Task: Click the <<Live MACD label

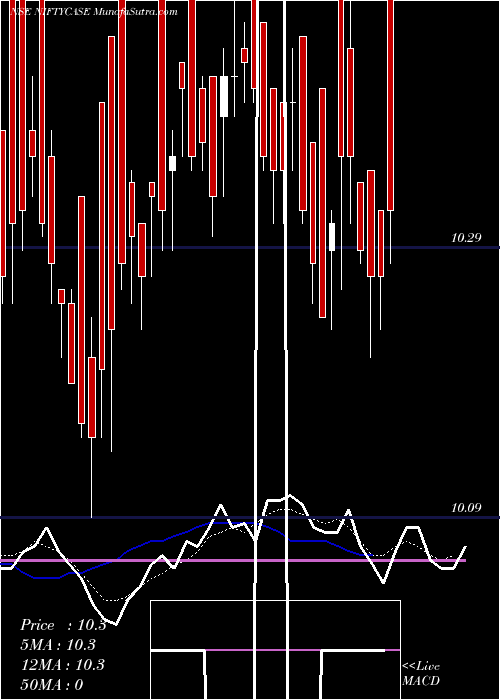Action: point(421,674)
